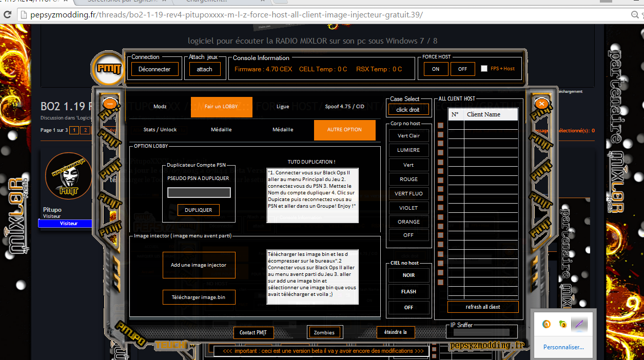Turn Force Host OFF
The image size is (644, 360).
point(463,69)
